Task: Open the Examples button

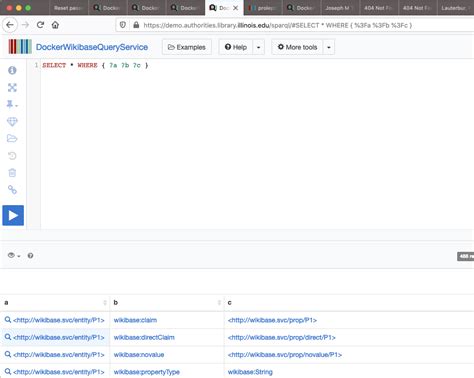Action: coord(187,47)
